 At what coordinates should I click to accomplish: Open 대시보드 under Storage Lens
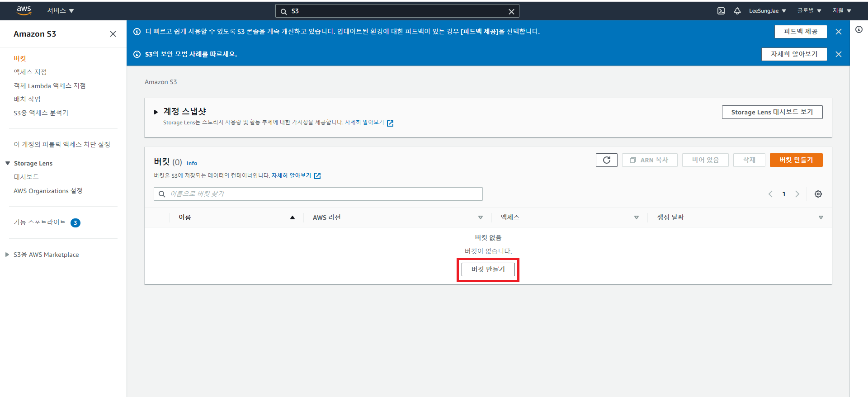pyautogui.click(x=26, y=177)
